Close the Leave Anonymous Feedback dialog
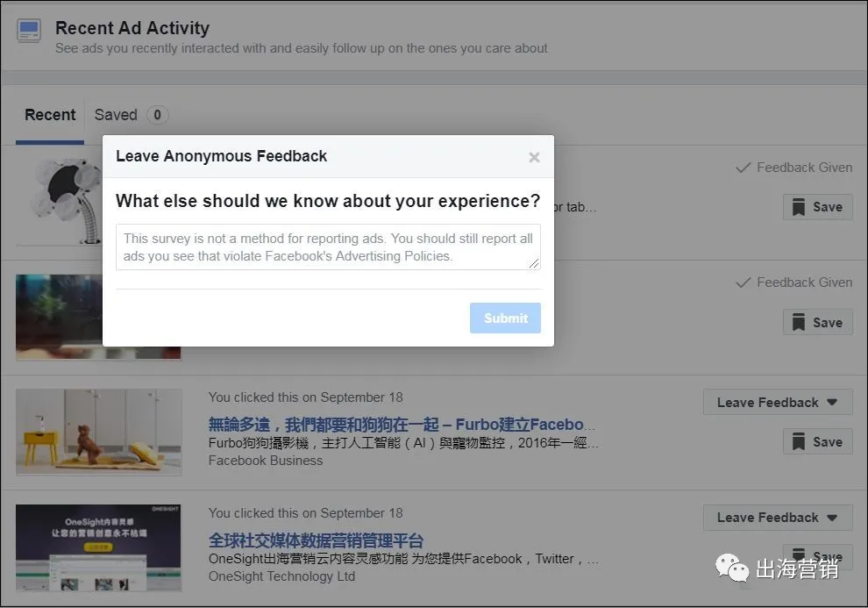Image resolution: width=868 pixels, height=608 pixels. pyautogui.click(x=534, y=157)
